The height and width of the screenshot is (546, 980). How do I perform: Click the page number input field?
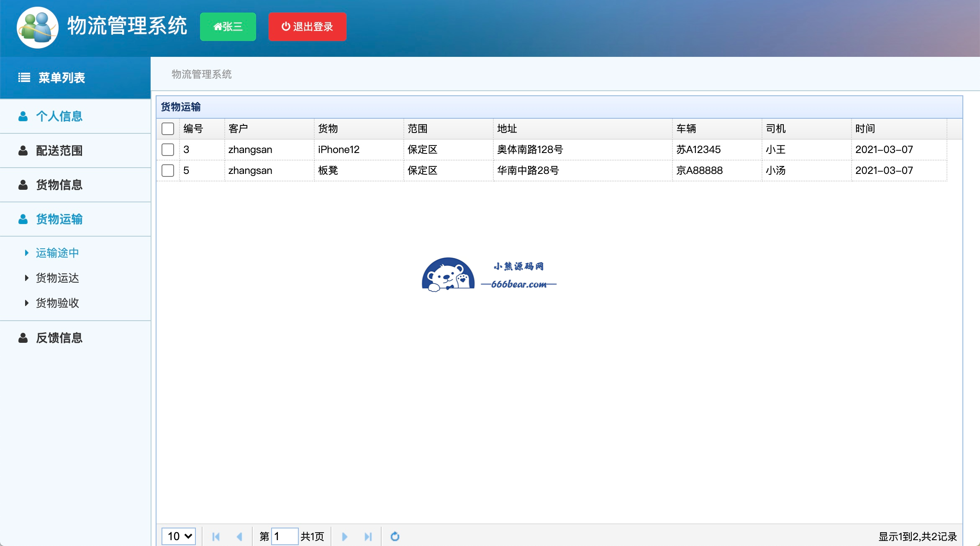(285, 536)
